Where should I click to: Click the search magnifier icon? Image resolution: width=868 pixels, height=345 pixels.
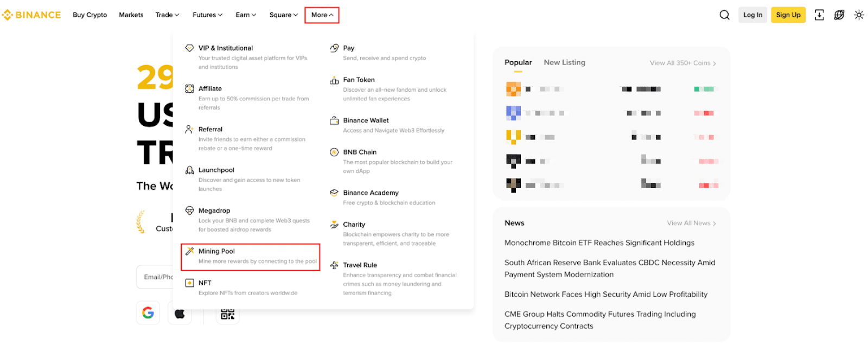pyautogui.click(x=724, y=15)
